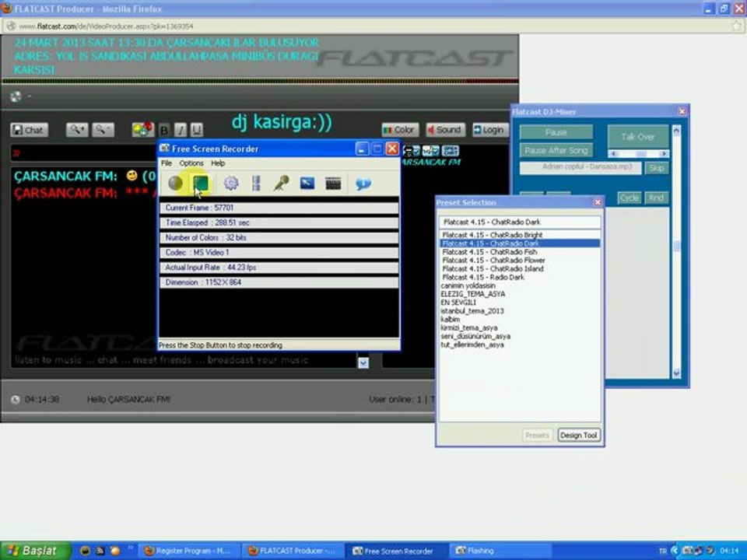This screenshot has width=747, height=560.
Task: Open the smiley emoticon picker in Flatcast
Action: (x=143, y=129)
